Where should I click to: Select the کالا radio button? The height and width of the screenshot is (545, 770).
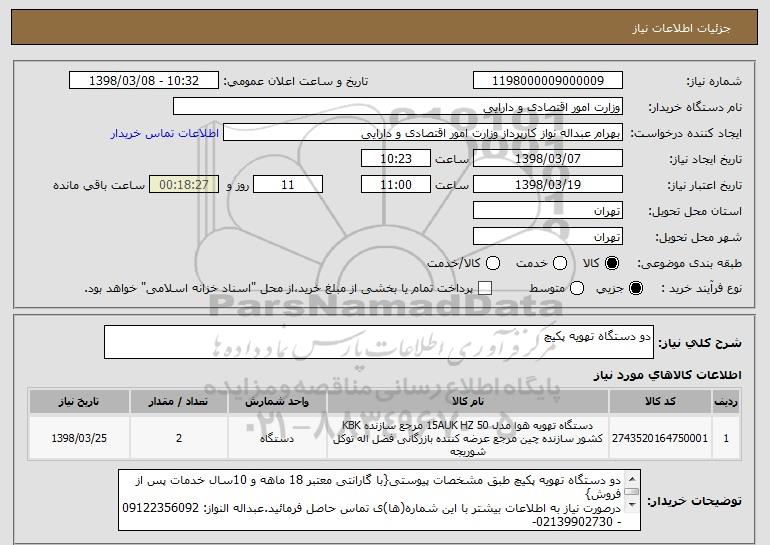click(x=612, y=263)
